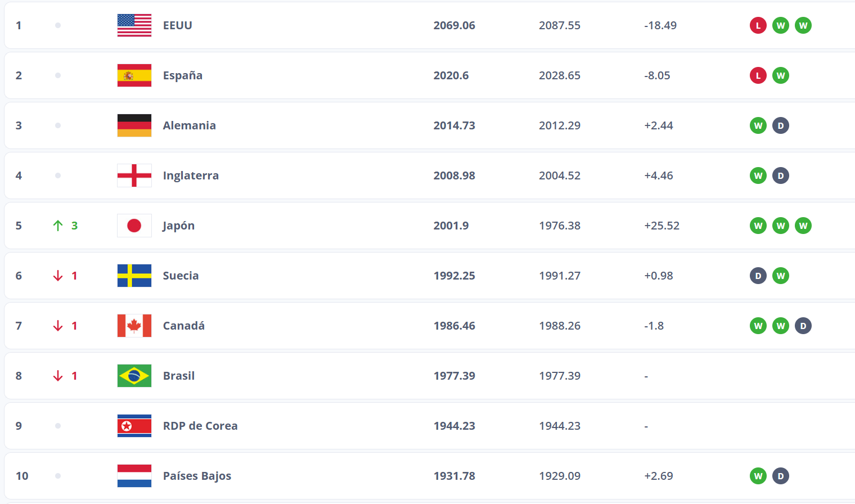Viewport: 855px width, 504px height.
Task: Click the Canadá flag icon
Action: 134,326
